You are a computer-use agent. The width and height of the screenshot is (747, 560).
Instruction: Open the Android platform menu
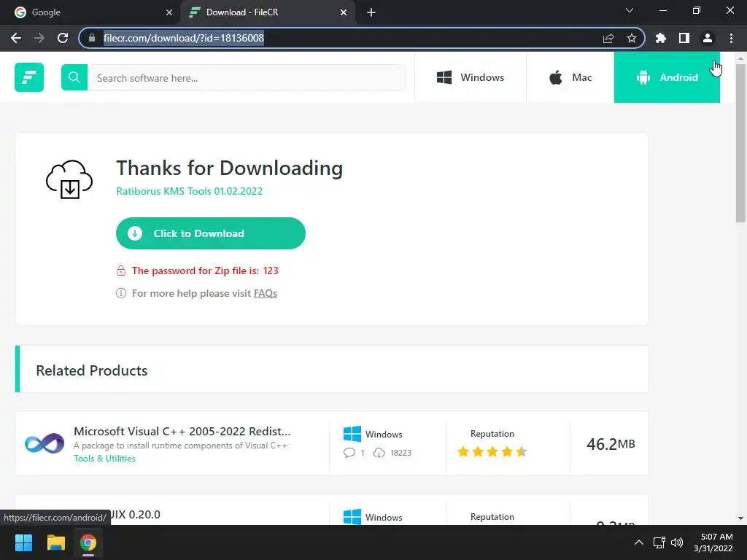click(667, 77)
